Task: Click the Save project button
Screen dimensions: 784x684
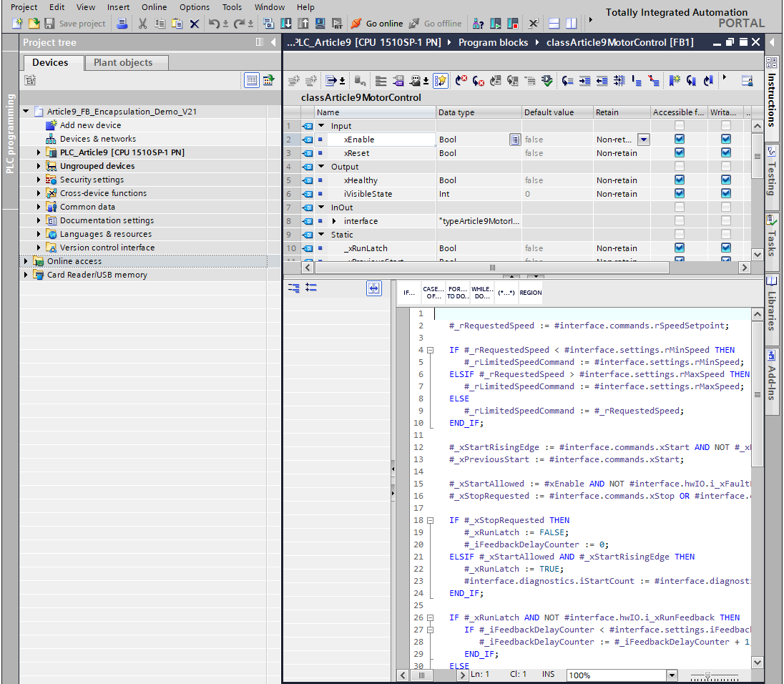Action: tap(76, 23)
